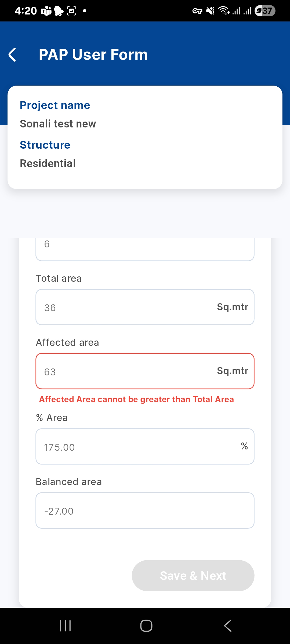
Task: Tap the muted sound status icon
Action: click(210, 11)
